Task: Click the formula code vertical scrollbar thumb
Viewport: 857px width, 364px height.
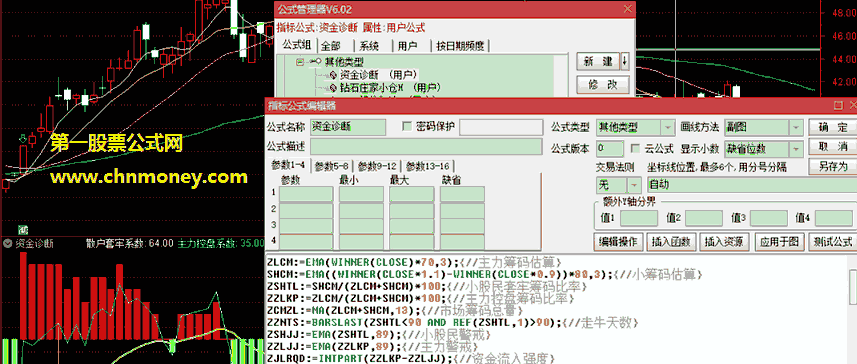Action: coord(852,287)
